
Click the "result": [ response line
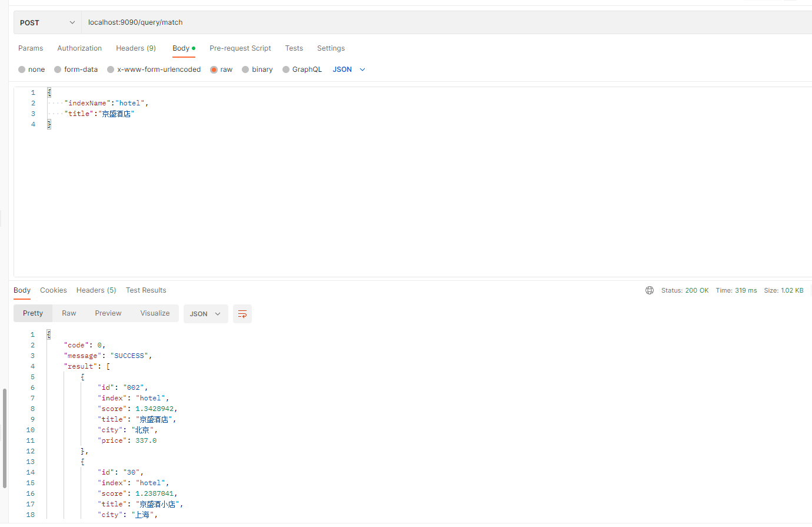tap(87, 366)
